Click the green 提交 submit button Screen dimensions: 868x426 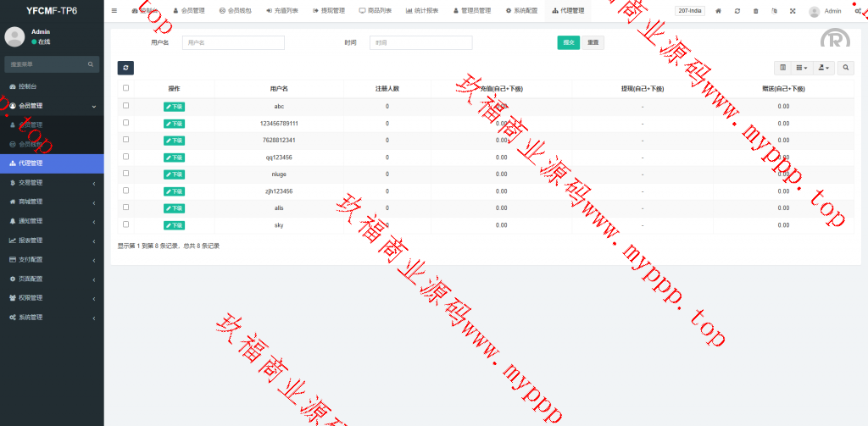pyautogui.click(x=568, y=42)
